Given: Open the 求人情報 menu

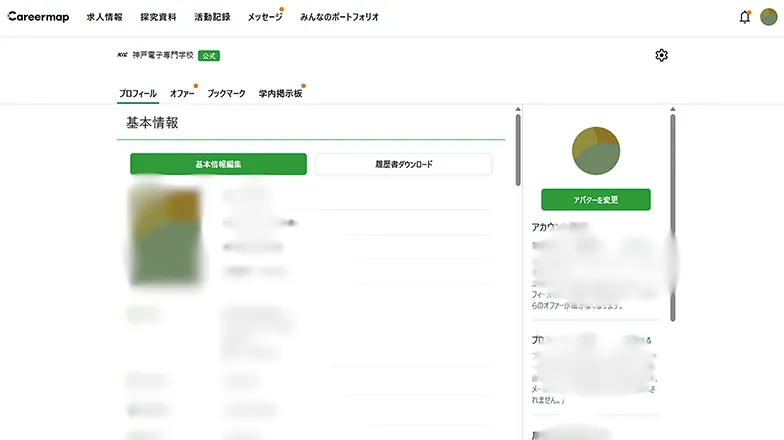Looking at the screenshot, I should 104,17.
